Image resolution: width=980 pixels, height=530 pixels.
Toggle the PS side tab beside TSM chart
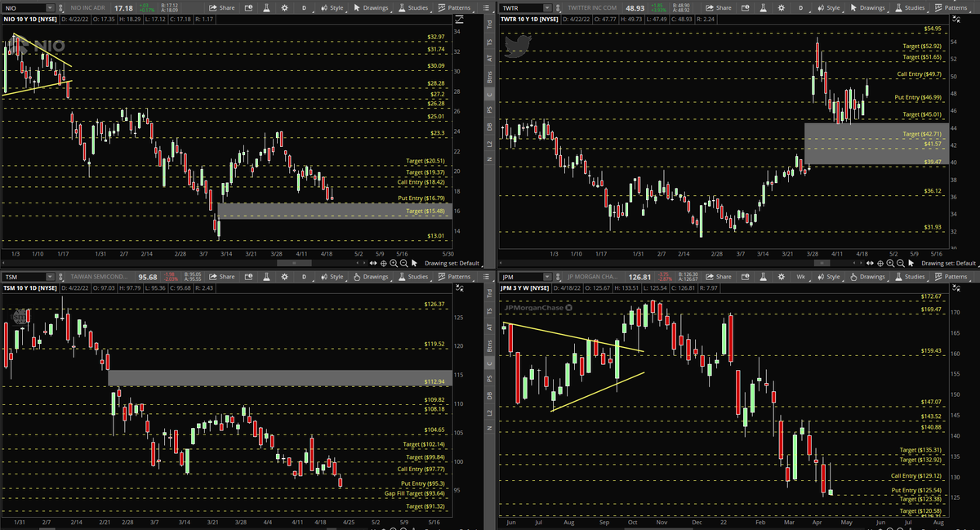[489, 378]
